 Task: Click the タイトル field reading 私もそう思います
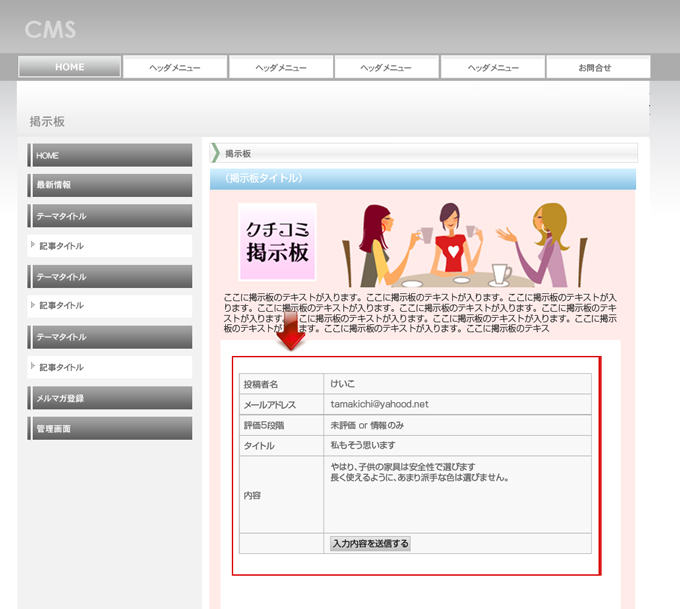tap(459, 445)
